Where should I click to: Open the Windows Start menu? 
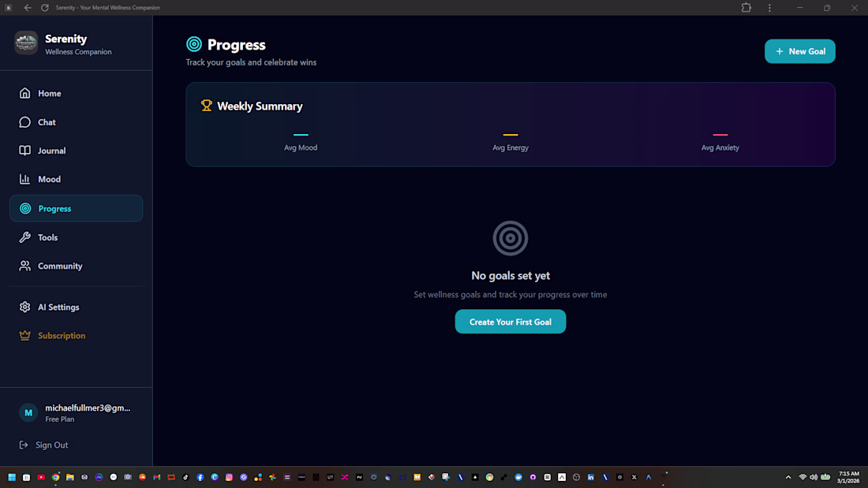point(12,477)
